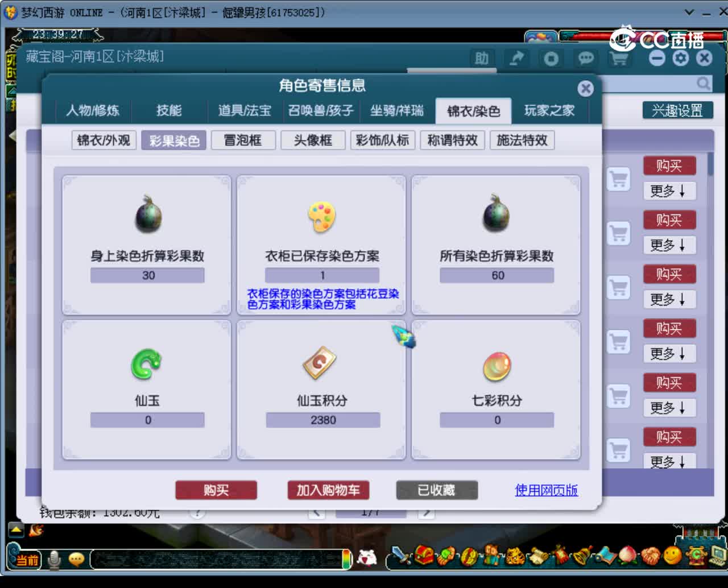Switch to the 人物/修炼 tab
This screenshot has width=728, height=588.
coord(93,110)
